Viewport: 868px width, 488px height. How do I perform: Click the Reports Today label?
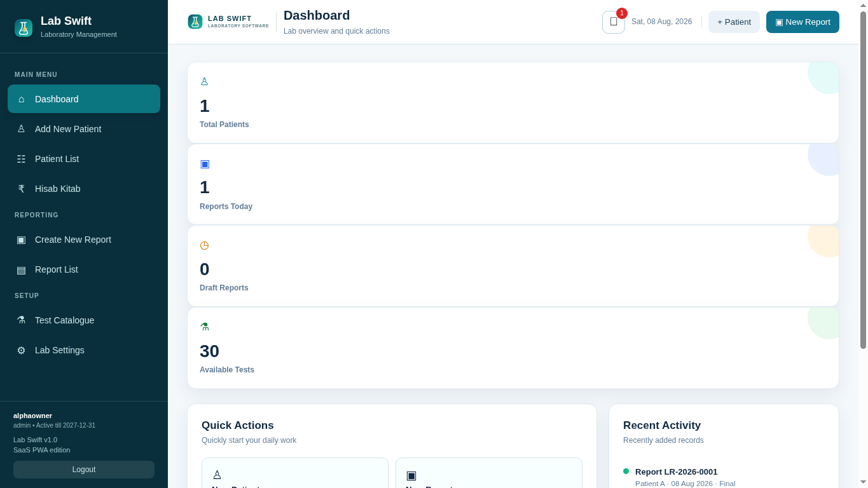click(226, 207)
